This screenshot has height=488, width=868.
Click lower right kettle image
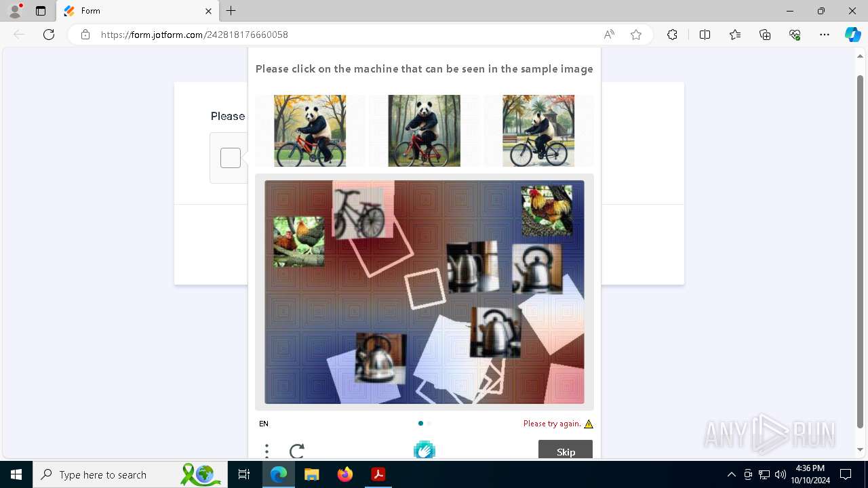(x=496, y=332)
